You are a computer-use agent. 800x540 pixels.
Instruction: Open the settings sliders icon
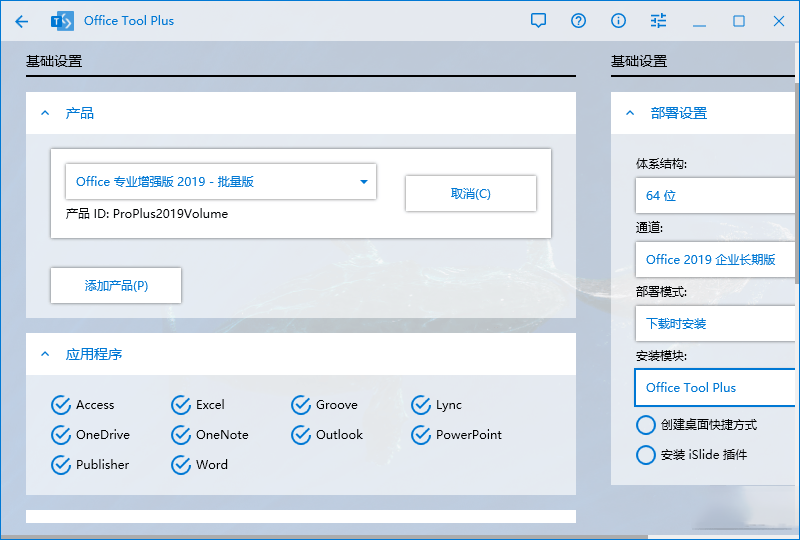658,21
